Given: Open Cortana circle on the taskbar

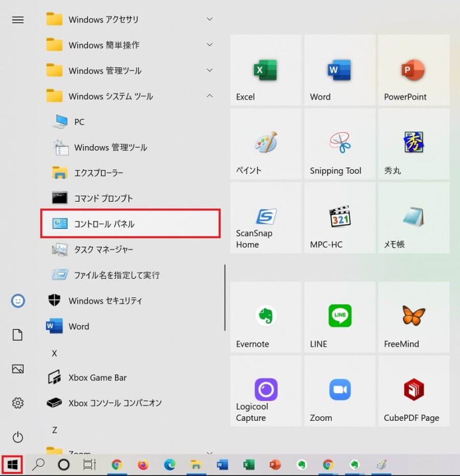Looking at the screenshot, I should tap(64, 465).
